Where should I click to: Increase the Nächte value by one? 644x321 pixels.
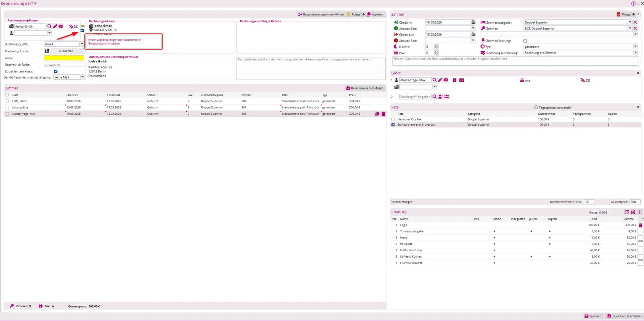(x=436, y=46)
